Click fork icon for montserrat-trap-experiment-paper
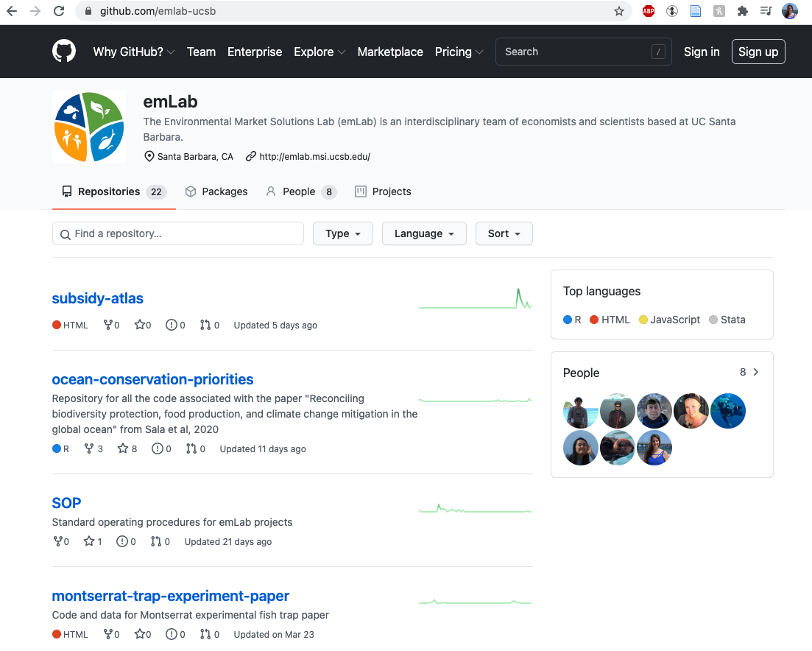The width and height of the screenshot is (812, 651). (107, 634)
